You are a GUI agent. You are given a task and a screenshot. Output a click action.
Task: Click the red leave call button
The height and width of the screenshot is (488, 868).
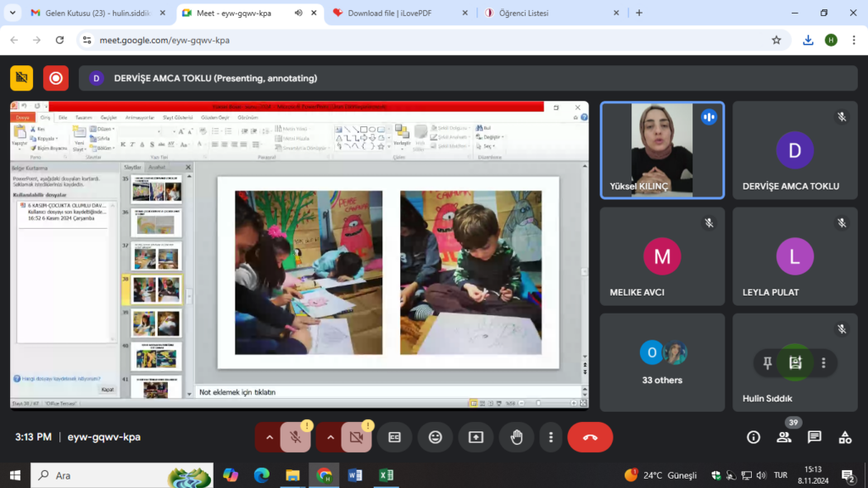(590, 437)
